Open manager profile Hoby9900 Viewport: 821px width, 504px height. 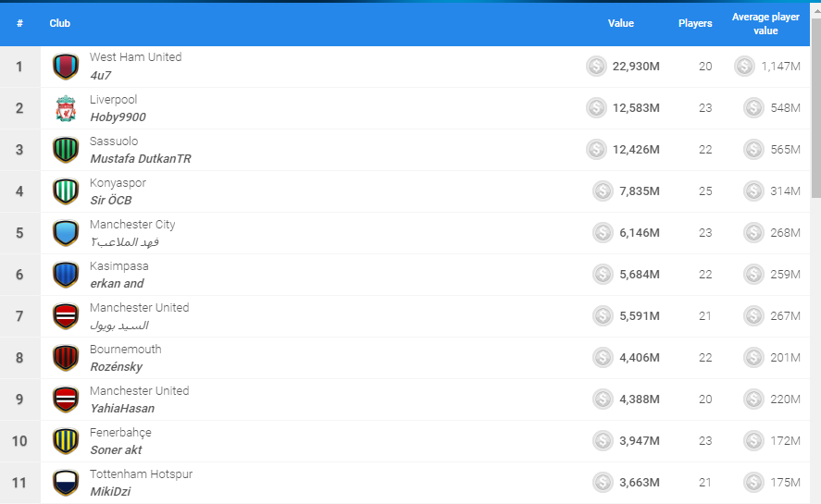click(x=118, y=117)
